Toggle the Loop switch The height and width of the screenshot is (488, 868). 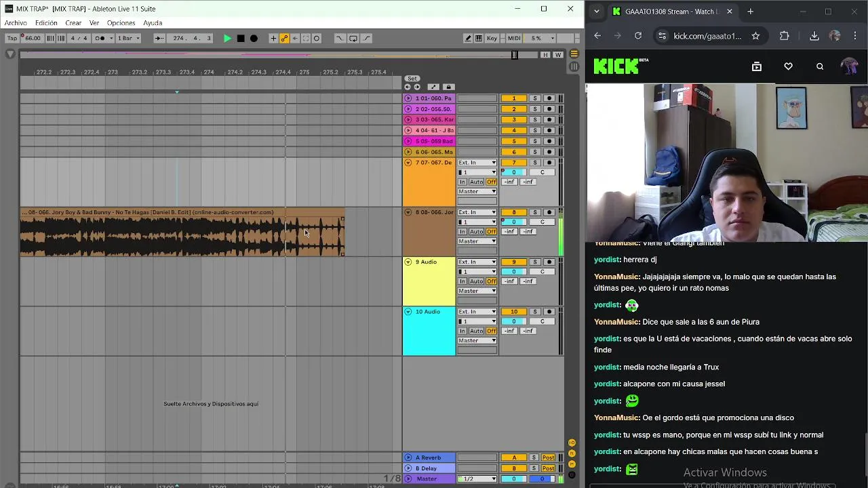point(353,38)
